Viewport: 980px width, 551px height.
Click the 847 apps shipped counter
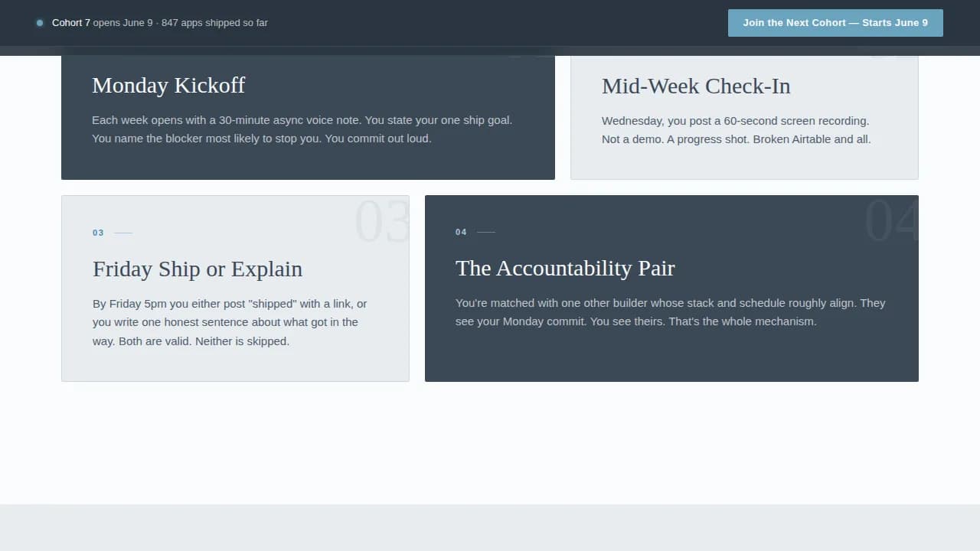(x=215, y=23)
